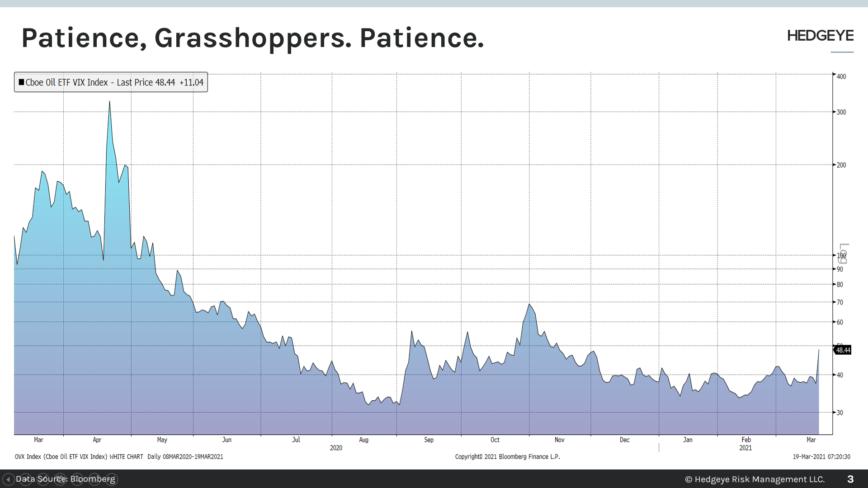Click the keyboard icon in the bottom-left toolbar
Viewport: 868px width, 488px height.
(94, 479)
